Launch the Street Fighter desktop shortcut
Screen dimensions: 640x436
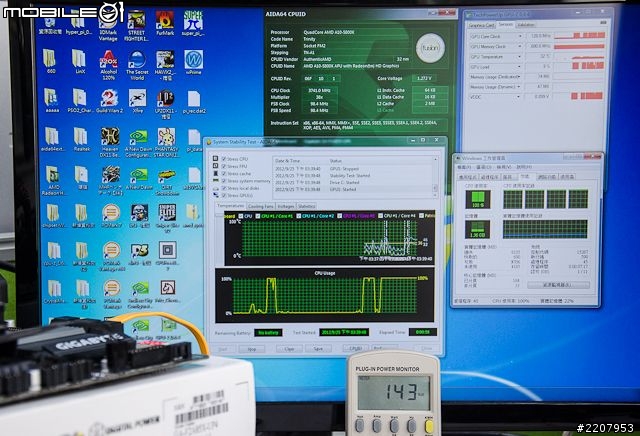[136, 25]
